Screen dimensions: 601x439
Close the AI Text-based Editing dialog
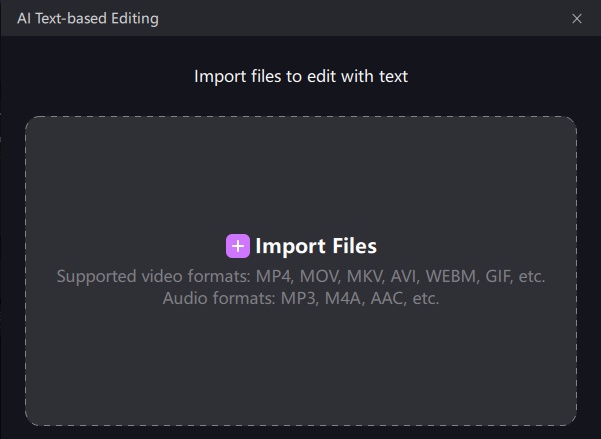click(x=577, y=18)
